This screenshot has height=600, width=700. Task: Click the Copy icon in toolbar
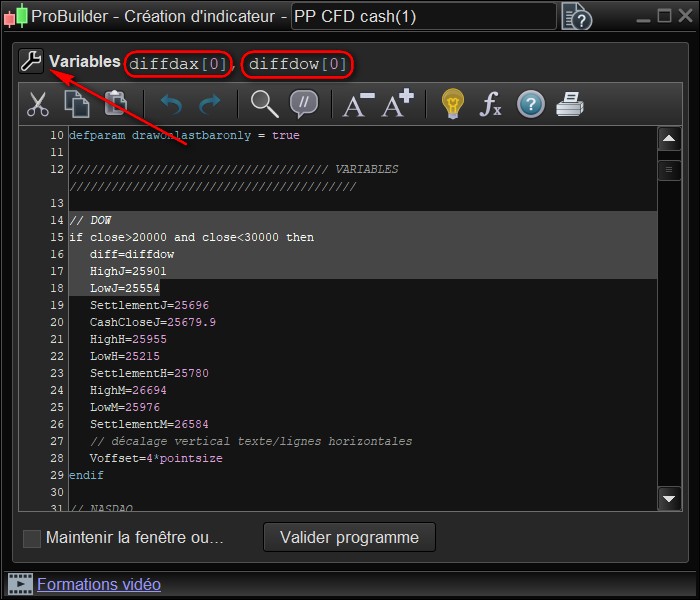[x=77, y=104]
